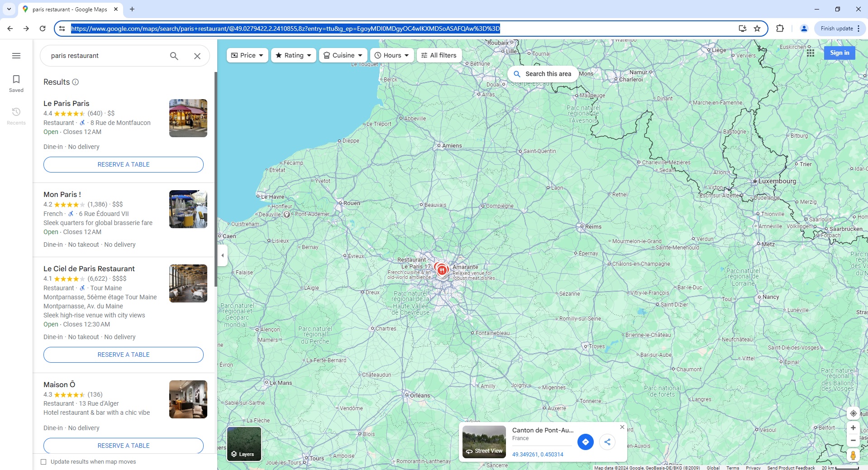Reserve a table at Le Paris Paris
The width and height of the screenshot is (868, 470).
tap(123, 164)
